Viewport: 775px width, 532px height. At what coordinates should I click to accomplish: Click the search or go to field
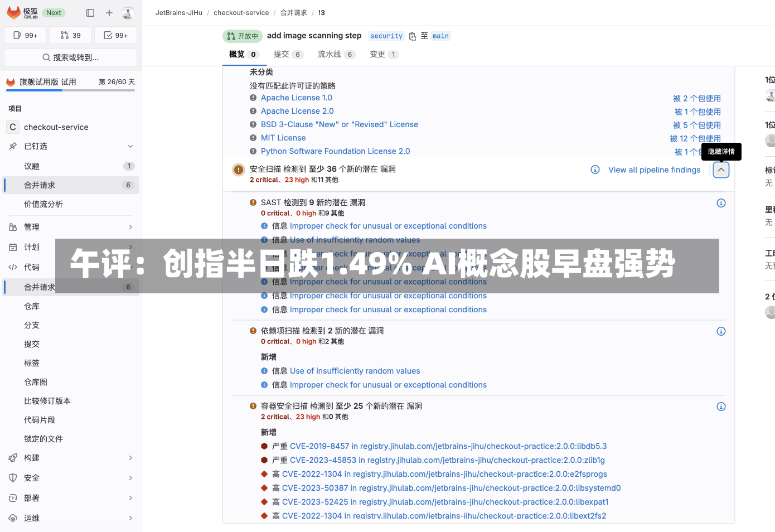coord(70,57)
